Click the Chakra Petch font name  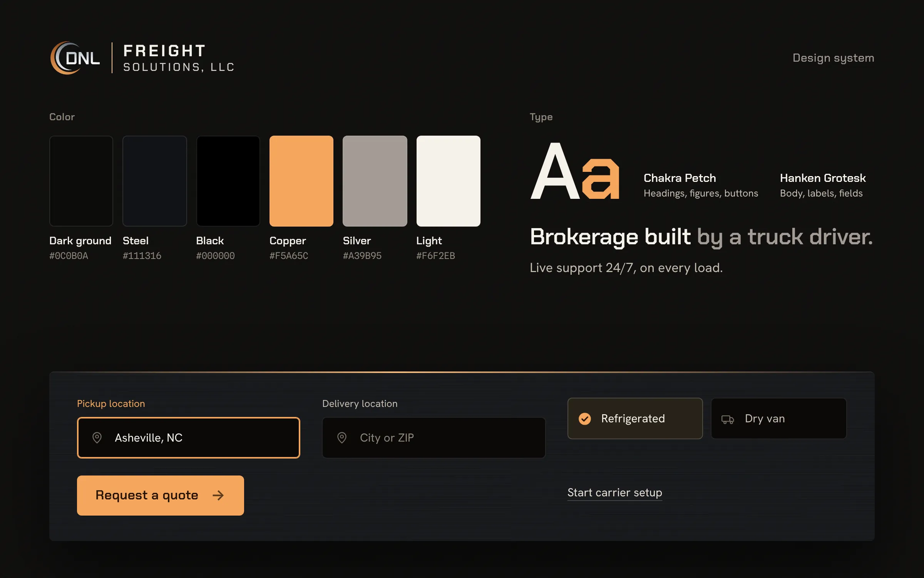click(680, 178)
